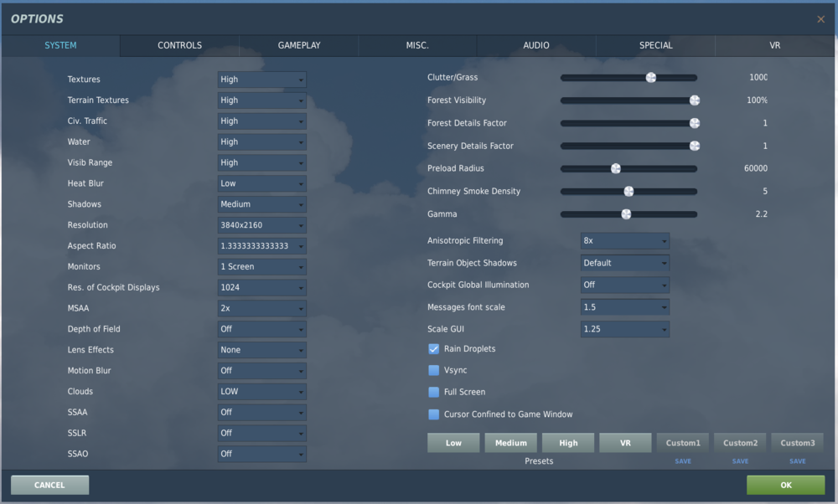Select the SYSTEM tab

pyautogui.click(x=60, y=45)
